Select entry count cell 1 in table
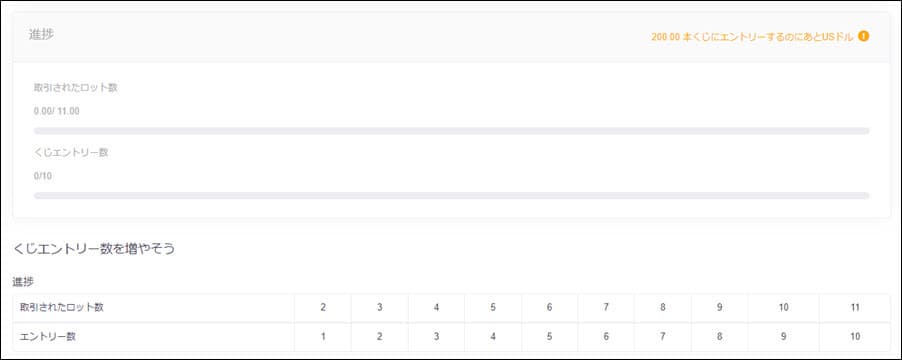This screenshot has height=360, width=902. pos(323,336)
